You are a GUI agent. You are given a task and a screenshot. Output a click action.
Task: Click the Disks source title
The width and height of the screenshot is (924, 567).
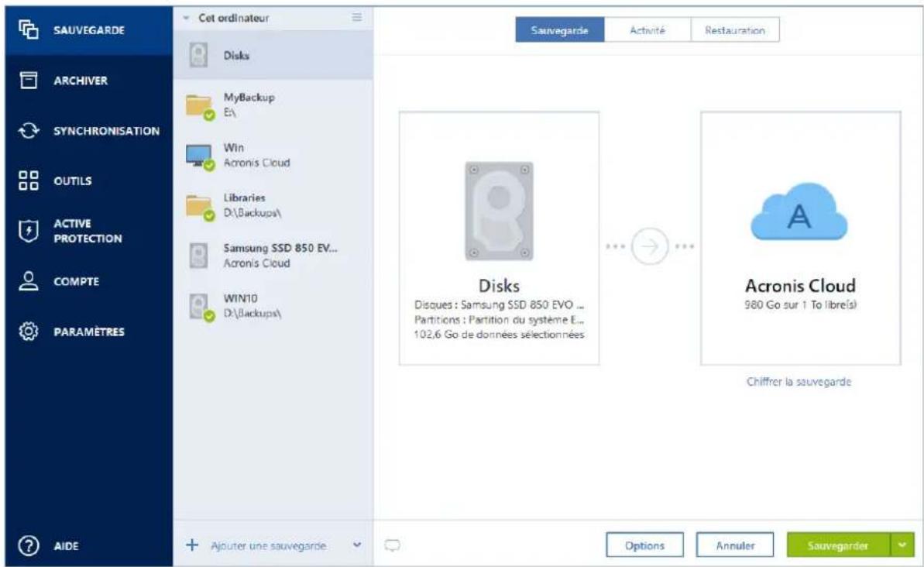[499, 286]
